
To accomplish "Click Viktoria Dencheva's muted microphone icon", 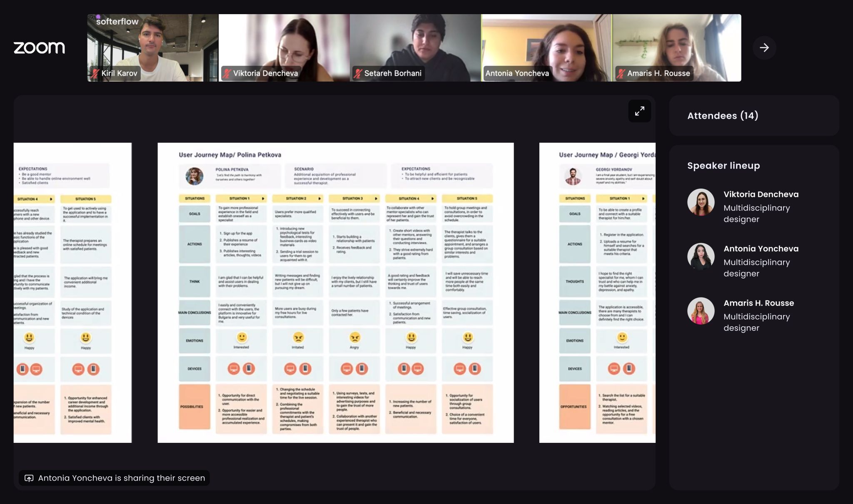I will point(227,74).
